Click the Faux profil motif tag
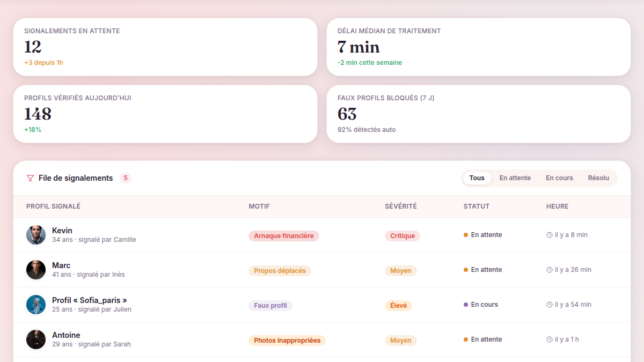 (270, 306)
